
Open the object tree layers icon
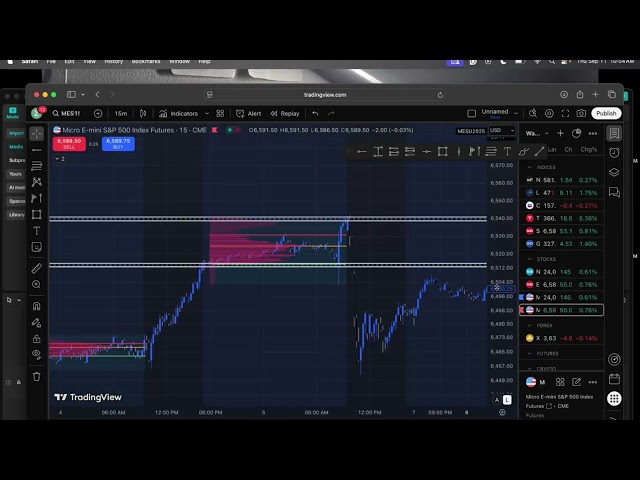coord(614,172)
